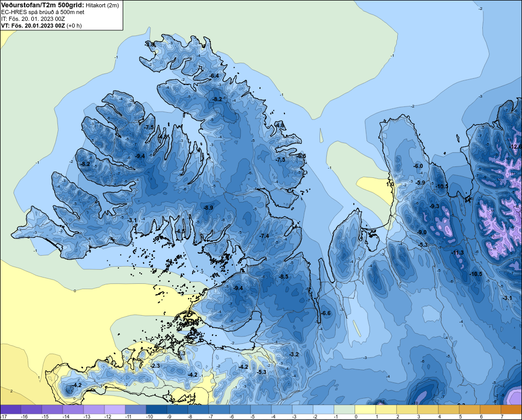The width and height of the screenshot is (522, 420).
Task: Click the -6.5 temperature value
Action: tap(301, 156)
